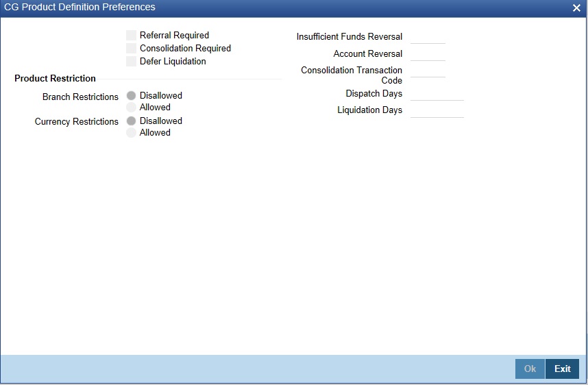The image size is (588, 385).
Task: Click the dialog title text
Action: pyautogui.click(x=80, y=7)
